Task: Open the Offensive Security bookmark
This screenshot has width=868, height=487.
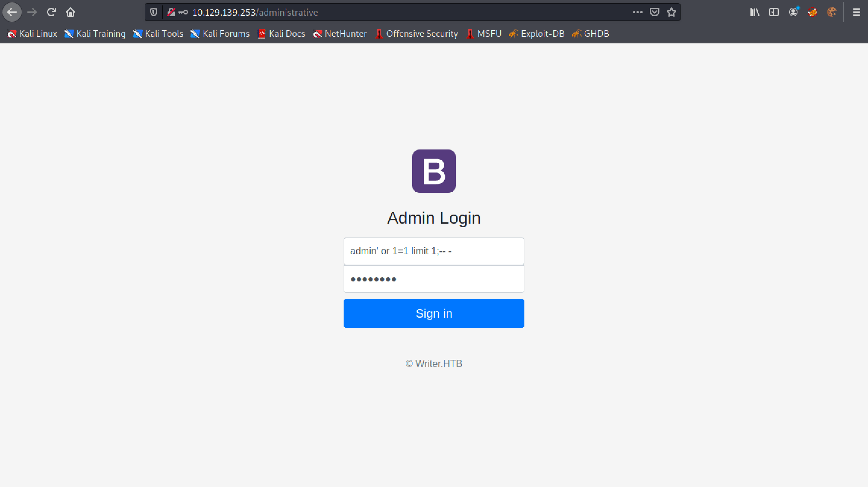Action: [x=417, y=34]
